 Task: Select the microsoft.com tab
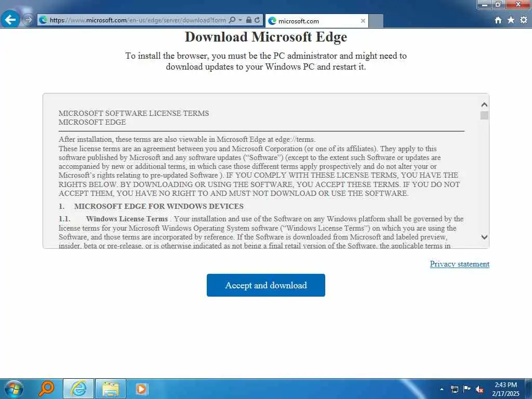[x=316, y=21]
